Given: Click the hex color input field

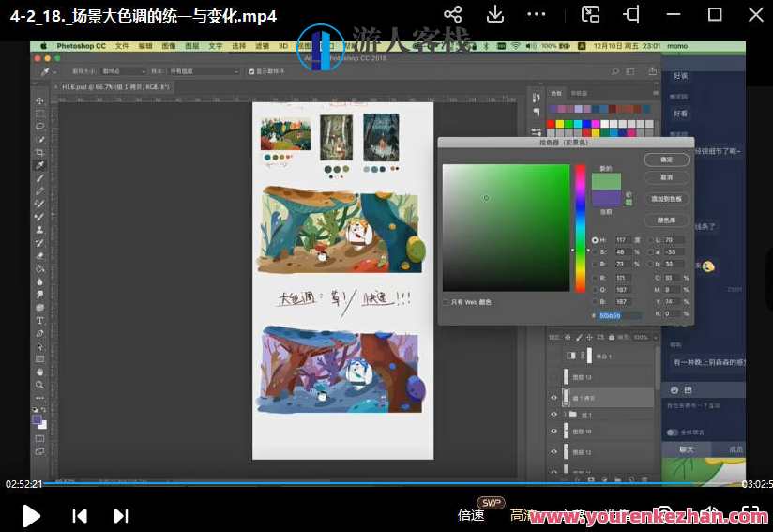Looking at the screenshot, I should 619,315.
